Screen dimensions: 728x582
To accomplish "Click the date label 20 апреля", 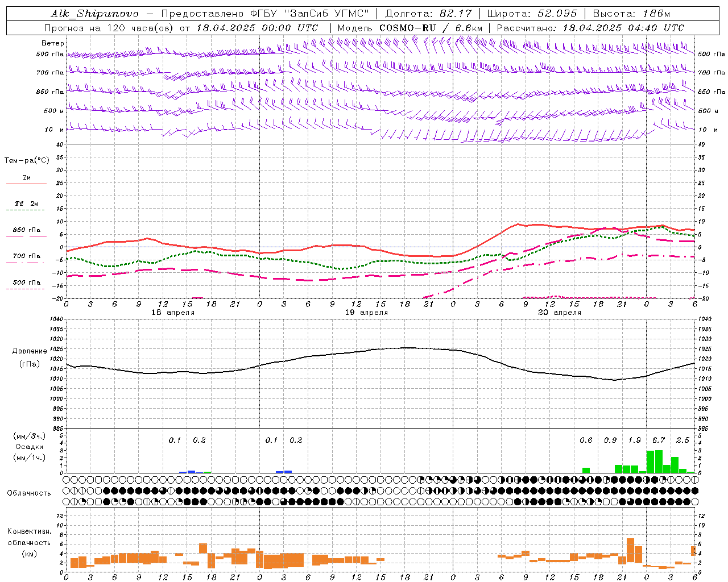I will [x=560, y=313].
